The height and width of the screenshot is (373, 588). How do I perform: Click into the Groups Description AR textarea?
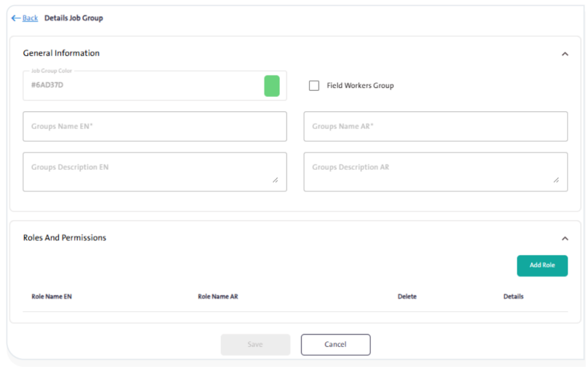click(x=431, y=172)
